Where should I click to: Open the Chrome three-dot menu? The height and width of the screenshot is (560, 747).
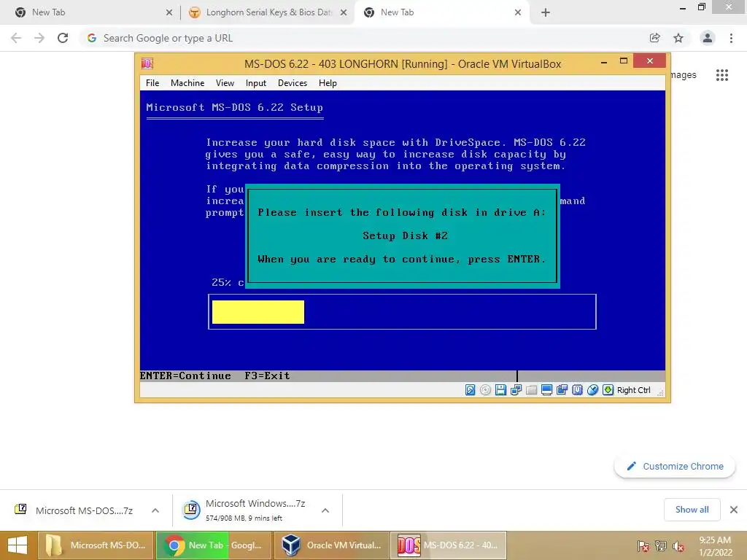click(x=731, y=38)
